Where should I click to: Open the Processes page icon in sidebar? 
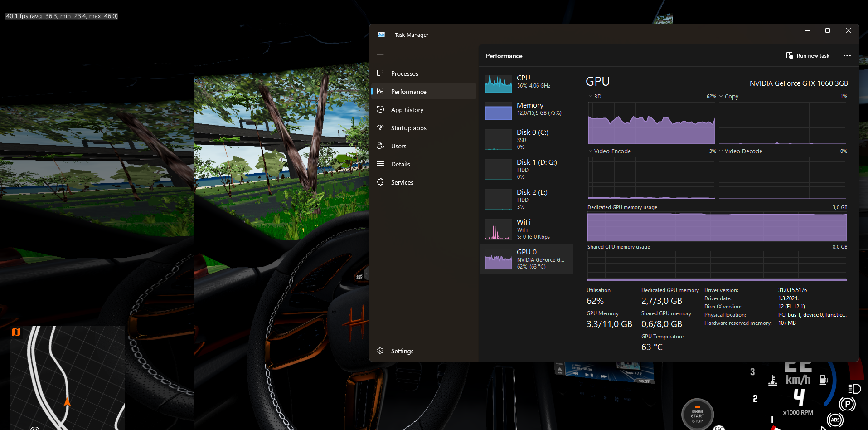tap(380, 73)
